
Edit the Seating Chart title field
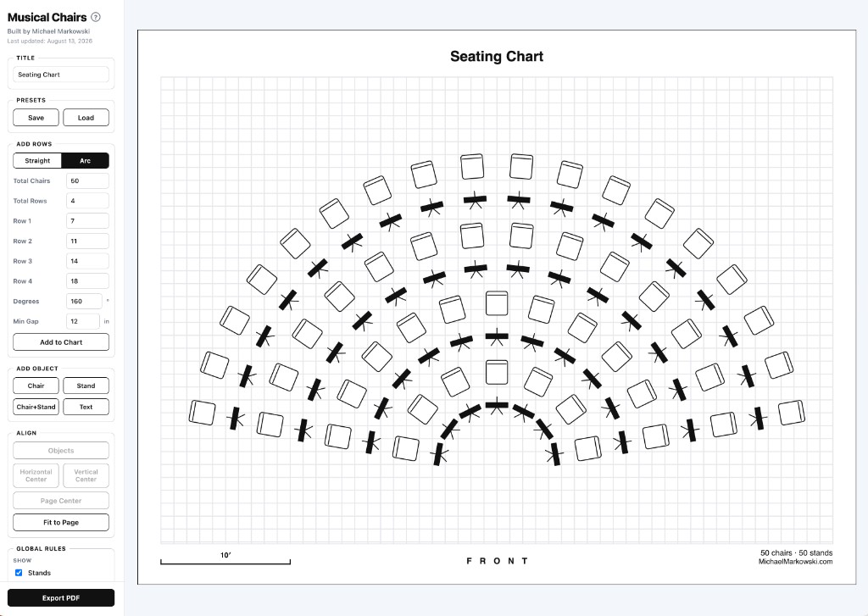pos(61,75)
